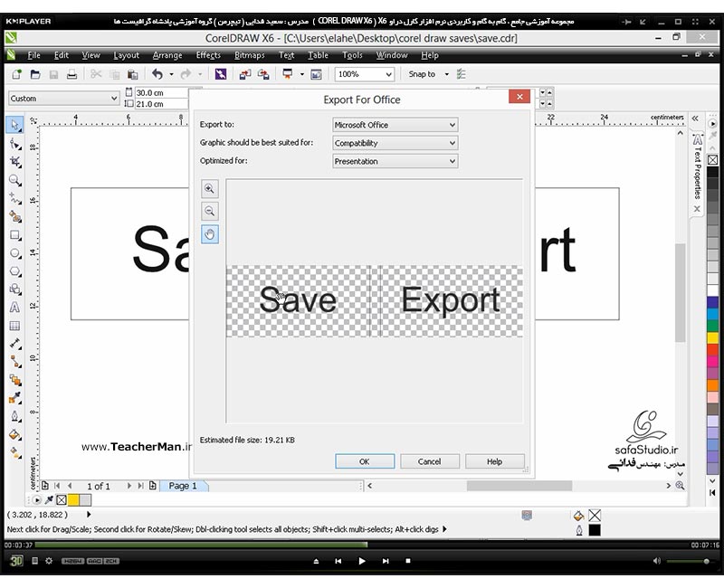Viewport: 724px width, 588px height.
Task: Select the Ellipse tool in toolbox
Action: [x=14, y=253]
